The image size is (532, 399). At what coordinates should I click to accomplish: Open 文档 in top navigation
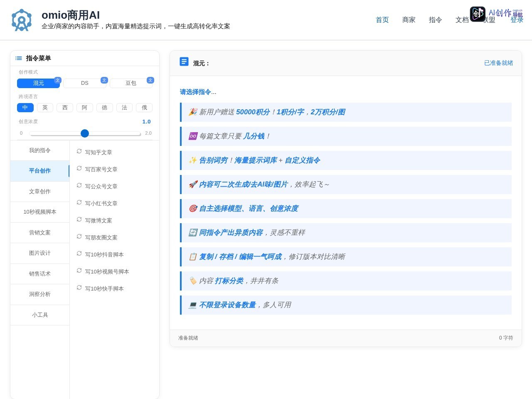(462, 20)
